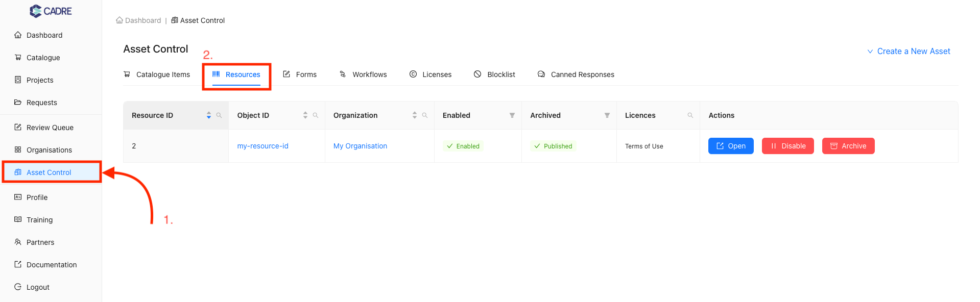Click the green Enabled status tag
The image size is (980, 302).
click(x=463, y=146)
